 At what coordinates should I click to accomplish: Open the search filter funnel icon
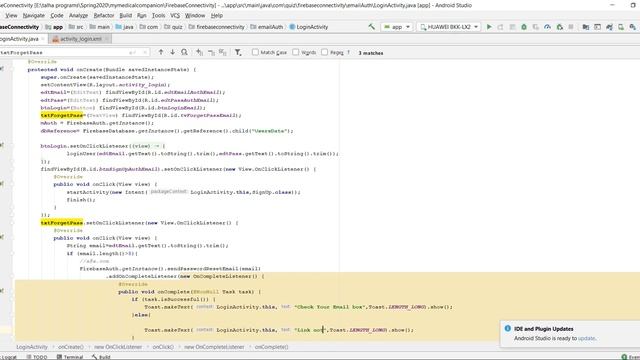pos(238,52)
